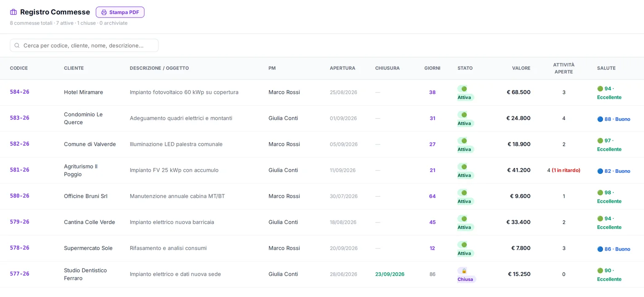
Task: Click the blue health dot for Condominio Le Querce
Action: point(600,119)
